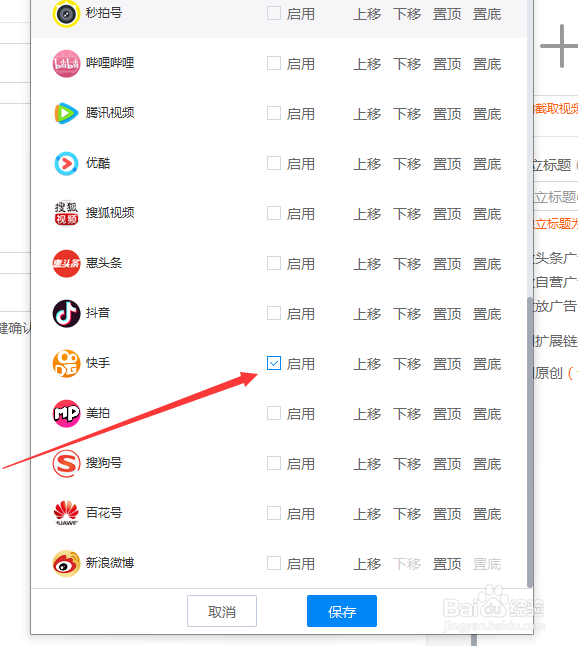Enable the 搜狗号 checkbox
Viewport: 578px width, 646px height.
274,463
